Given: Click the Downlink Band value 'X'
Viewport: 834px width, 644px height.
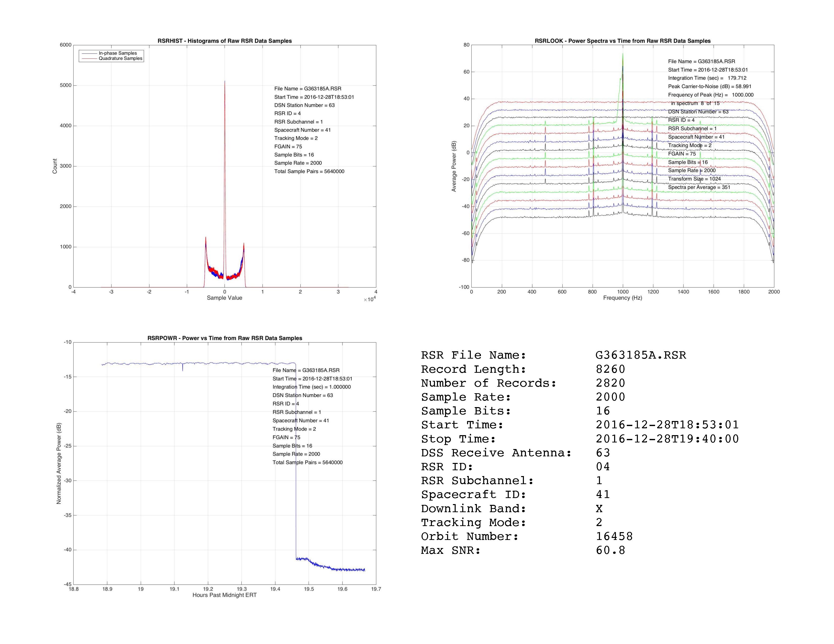Looking at the screenshot, I should (x=599, y=509).
